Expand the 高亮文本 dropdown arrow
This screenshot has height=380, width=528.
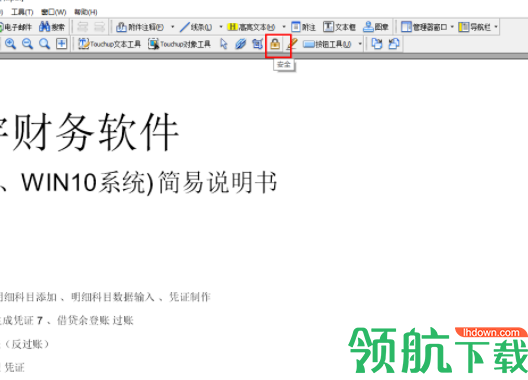click(x=284, y=27)
